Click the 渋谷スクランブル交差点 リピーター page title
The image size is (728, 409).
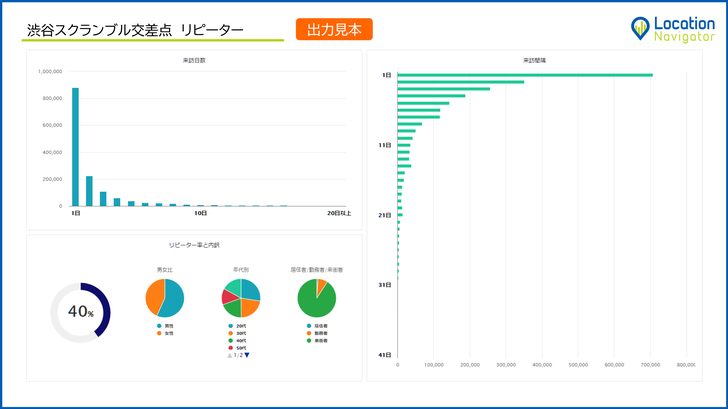pos(135,30)
